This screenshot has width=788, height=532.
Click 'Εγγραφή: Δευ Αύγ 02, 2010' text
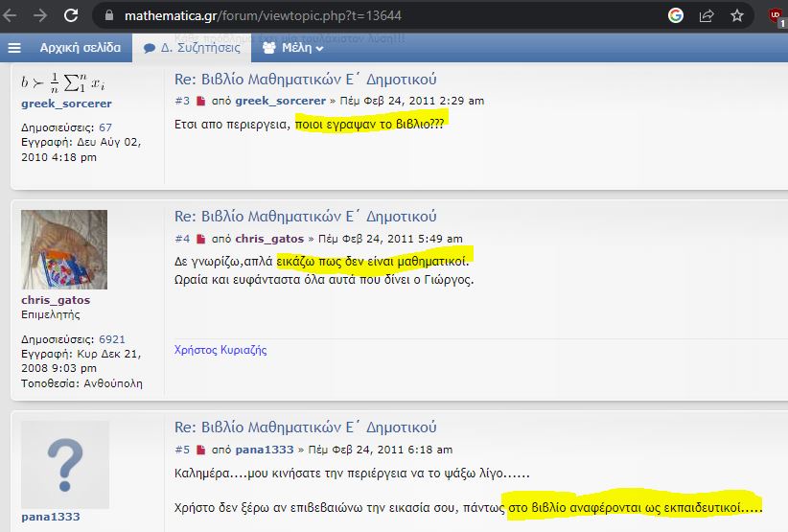pyautogui.click(x=81, y=150)
